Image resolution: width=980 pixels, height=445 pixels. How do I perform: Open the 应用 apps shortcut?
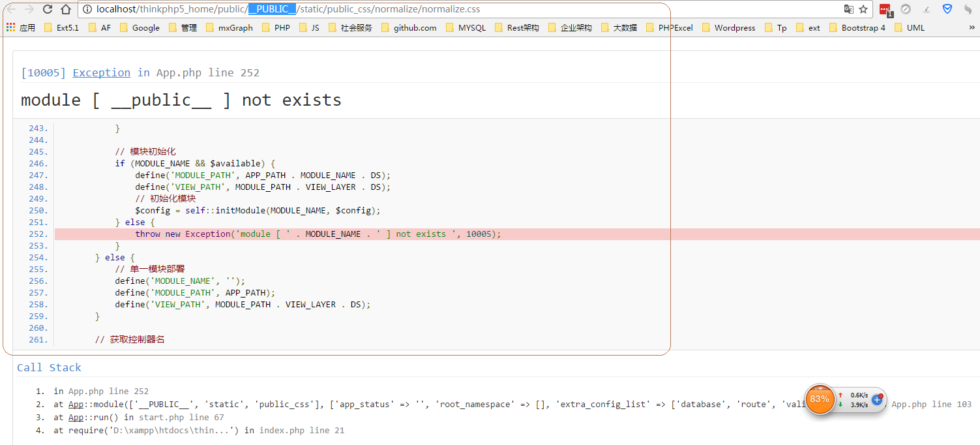click(21, 27)
